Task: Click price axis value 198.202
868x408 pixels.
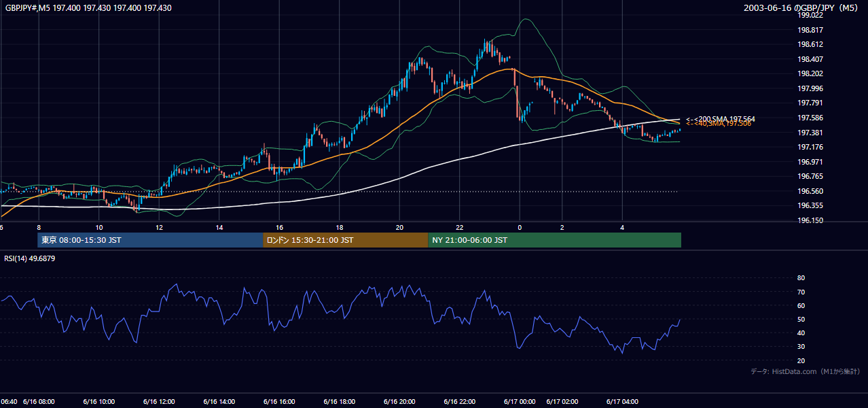Action: [810, 73]
